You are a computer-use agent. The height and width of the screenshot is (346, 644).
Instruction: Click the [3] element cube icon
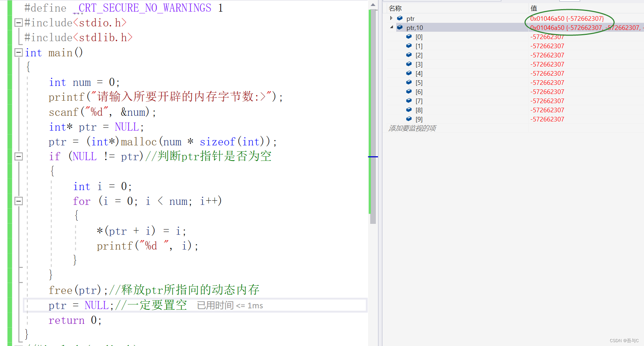pos(409,64)
